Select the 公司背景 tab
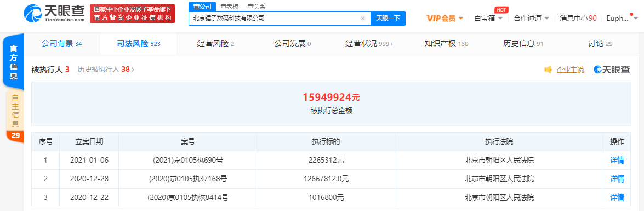644x211 pixels. pos(61,43)
